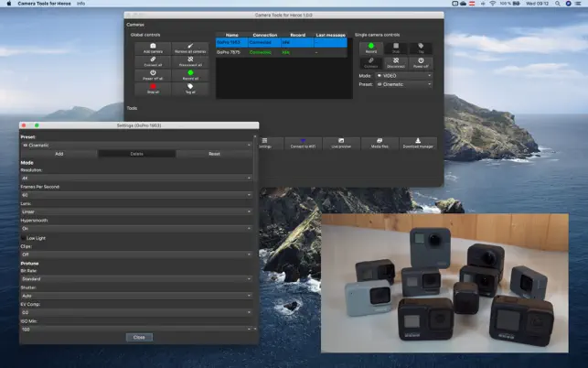Open the EV Comp dropdown
This screenshot has height=368, width=588.
(x=136, y=312)
